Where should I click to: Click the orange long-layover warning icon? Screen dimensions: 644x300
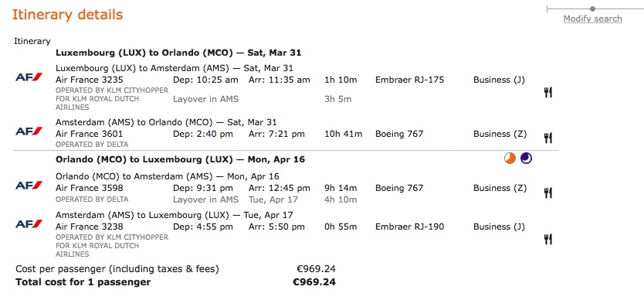click(510, 158)
